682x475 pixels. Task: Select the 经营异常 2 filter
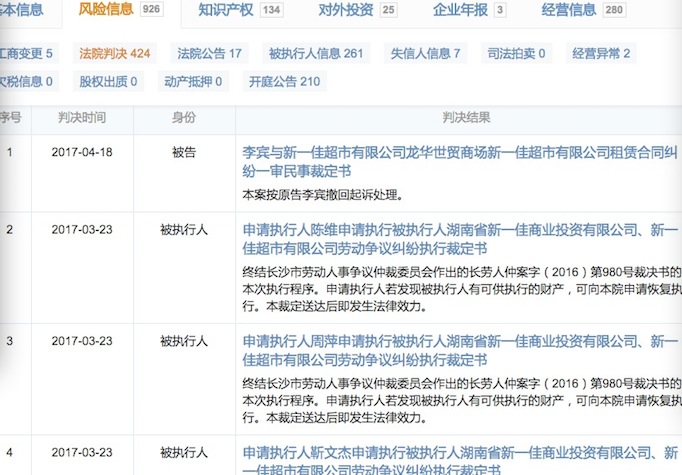click(601, 54)
